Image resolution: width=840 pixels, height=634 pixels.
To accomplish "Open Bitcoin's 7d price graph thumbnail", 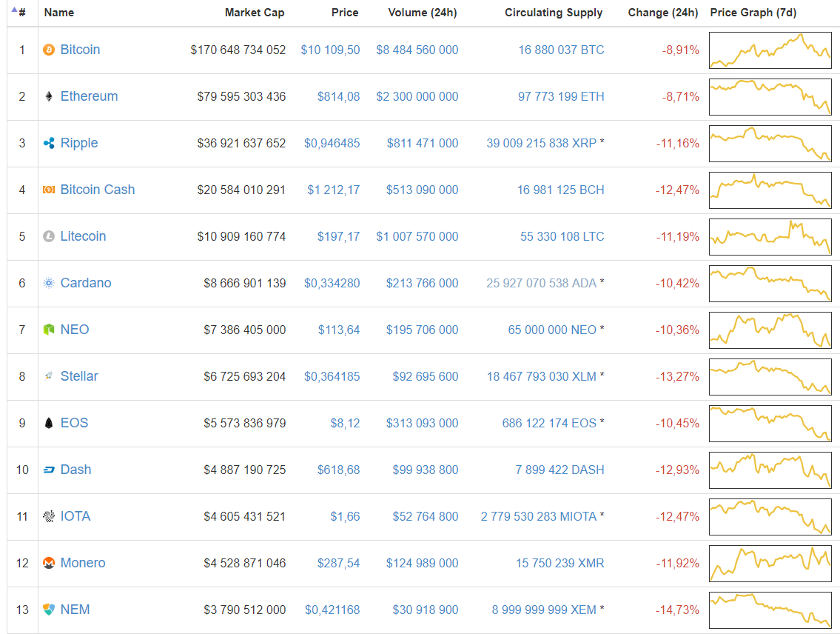I will tap(770, 50).
